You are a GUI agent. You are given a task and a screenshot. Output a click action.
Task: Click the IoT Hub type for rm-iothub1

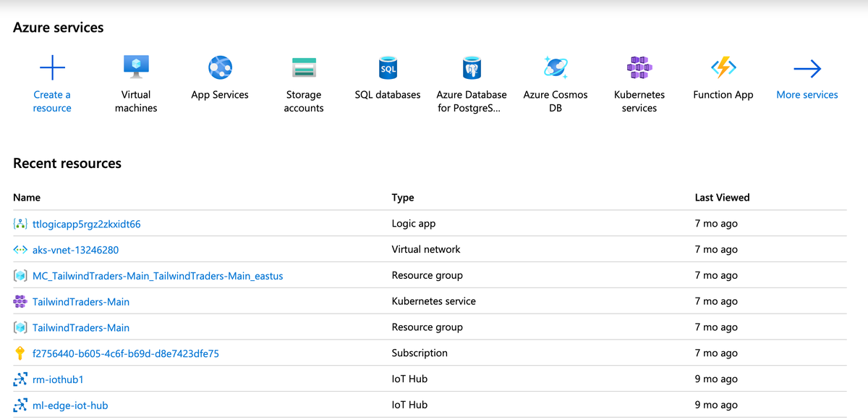(410, 379)
